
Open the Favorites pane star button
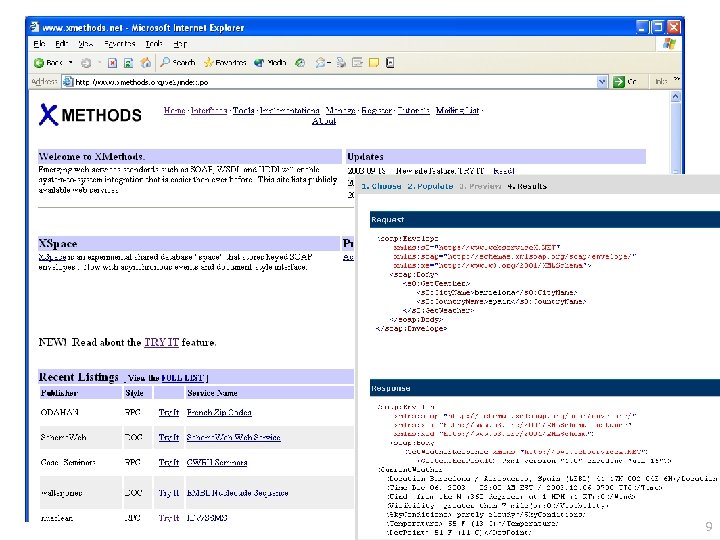pyautogui.click(x=225, y=62)
